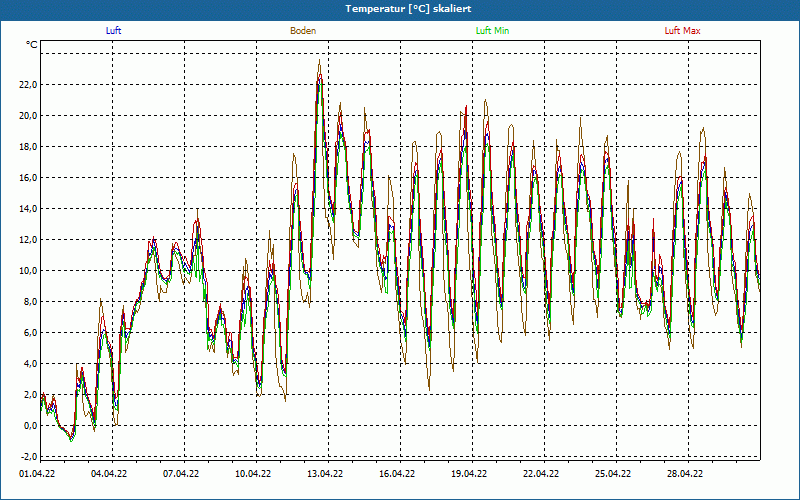Click the 4,0 y-axis value
Viewport: 800px width, 500px height.
[30, 364]
